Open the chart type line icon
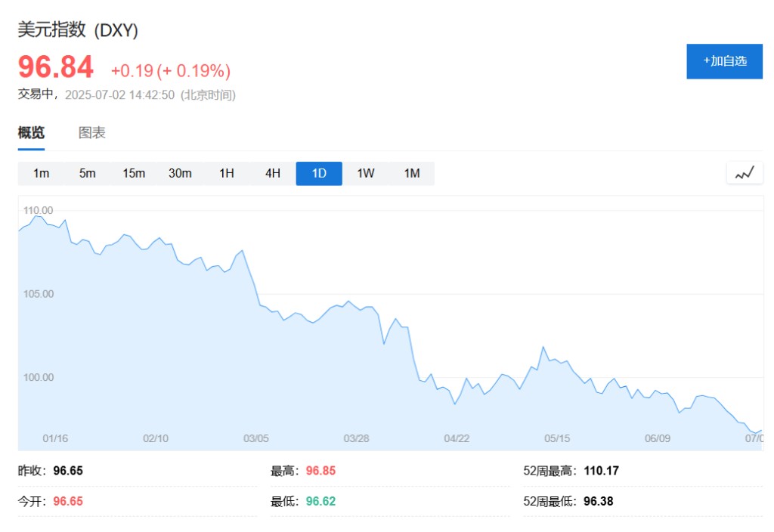The height and width of the screenshot is (532, 774). 745,174
